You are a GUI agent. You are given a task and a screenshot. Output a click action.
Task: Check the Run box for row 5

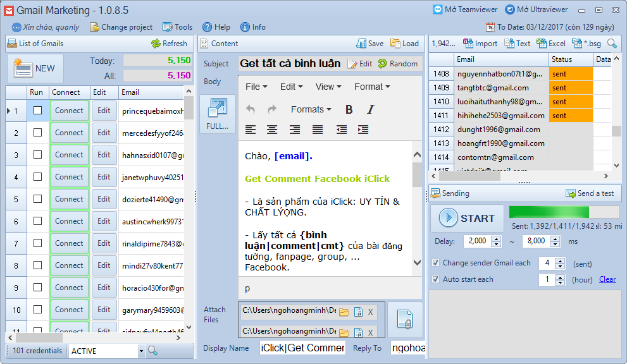pyautogui.click(x=37, y=198)
